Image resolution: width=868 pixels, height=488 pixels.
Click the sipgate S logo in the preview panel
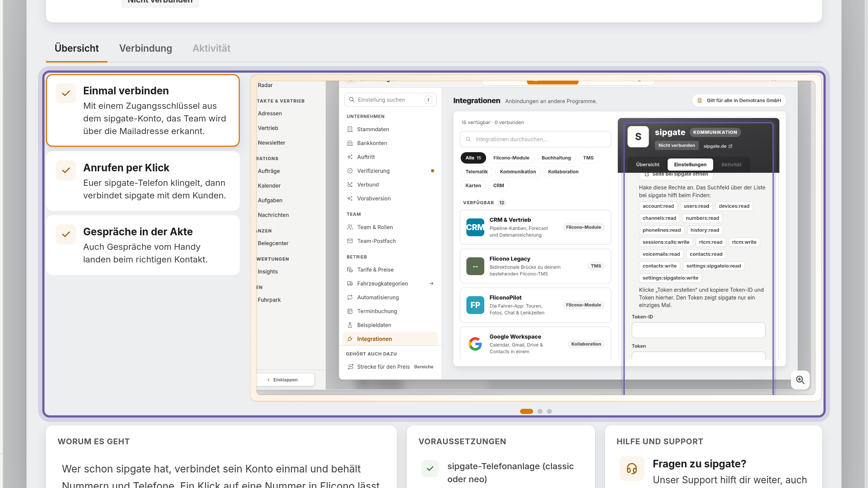(638, 137)
